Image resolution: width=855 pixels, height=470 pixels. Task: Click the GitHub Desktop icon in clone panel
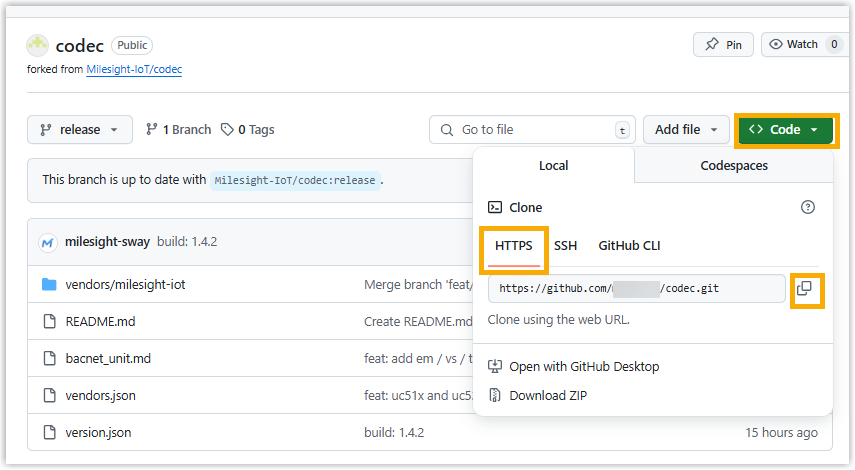[x=495, y=367]
